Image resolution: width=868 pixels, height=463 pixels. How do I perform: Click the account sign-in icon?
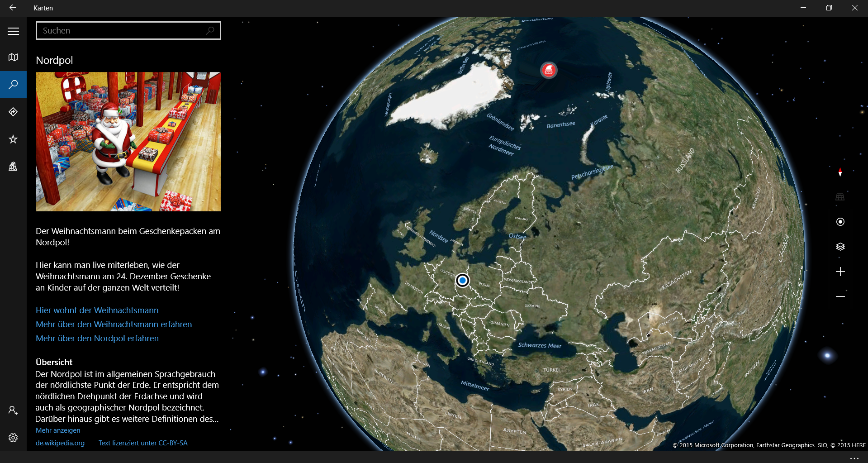tap(13, 410)
